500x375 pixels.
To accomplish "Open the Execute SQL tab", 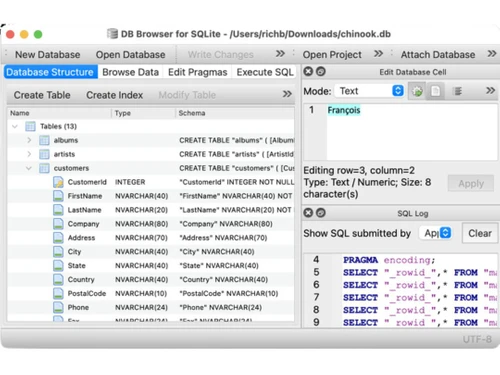I will [265, 72].
